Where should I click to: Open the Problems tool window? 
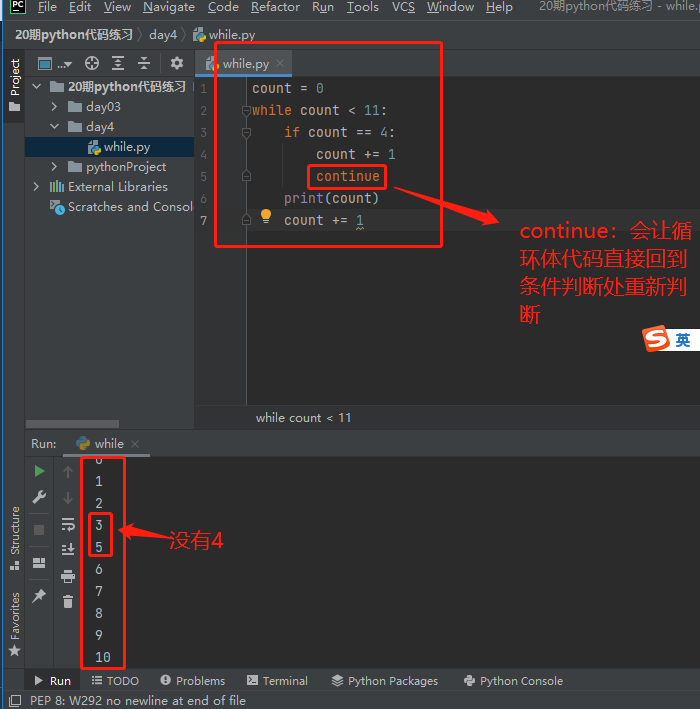tap(193, 681)
